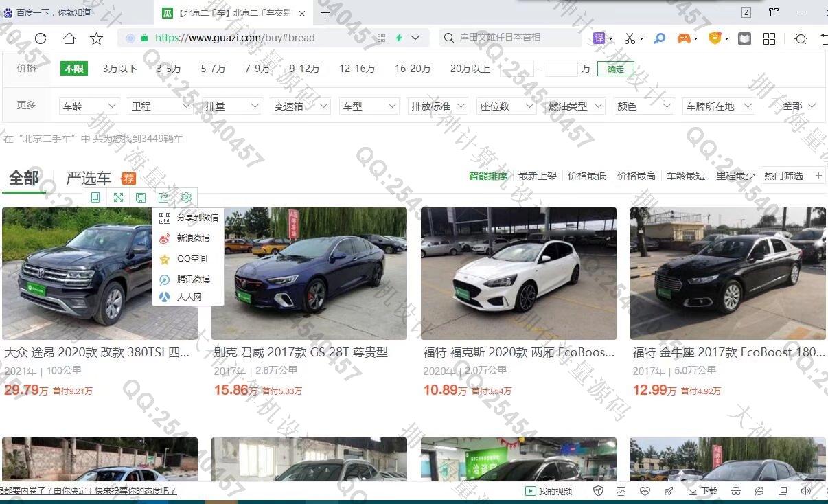Open the tab count icon showing 2
The width and height of the screenshot is (828, 504).
pos(746,12)
